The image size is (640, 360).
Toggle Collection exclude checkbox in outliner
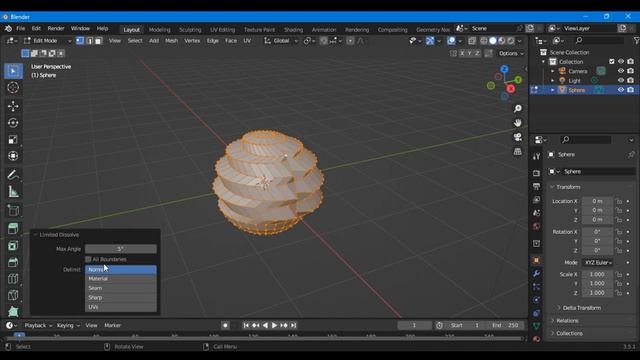611,62
